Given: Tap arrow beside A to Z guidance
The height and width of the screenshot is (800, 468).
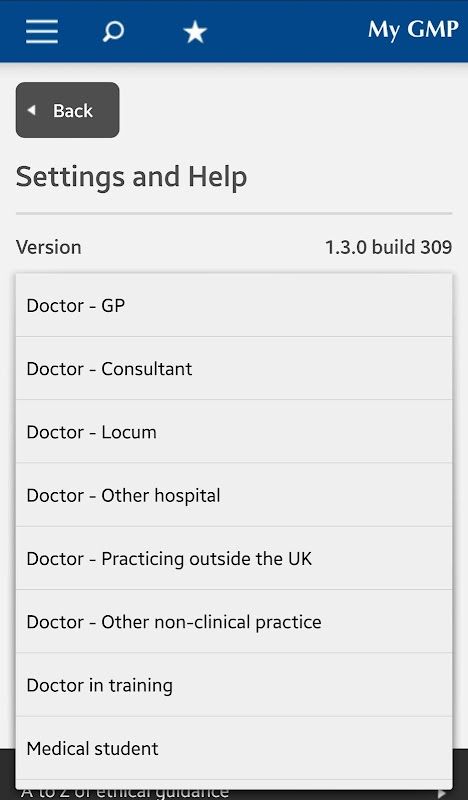Looking at the screenshot, I should 442,794.
